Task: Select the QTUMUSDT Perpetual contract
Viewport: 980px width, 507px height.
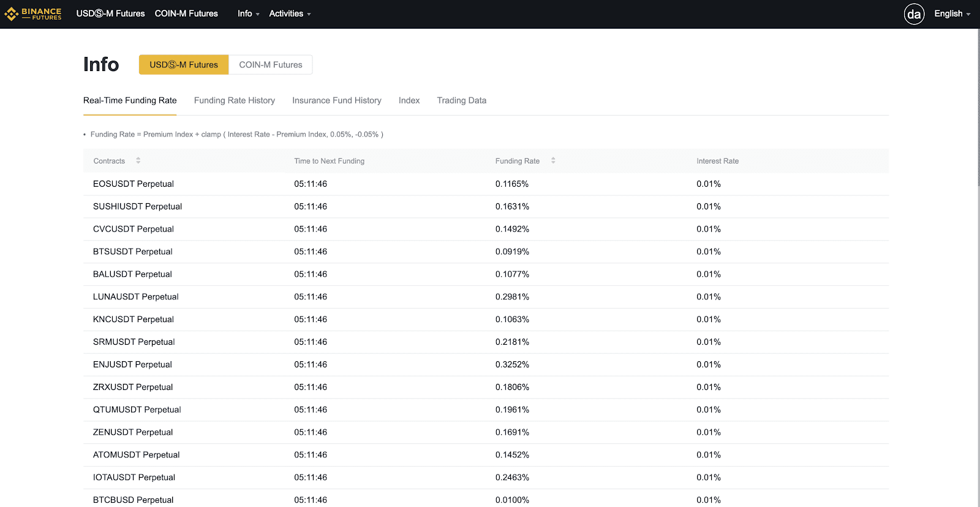Action: [x=137, y=410]
